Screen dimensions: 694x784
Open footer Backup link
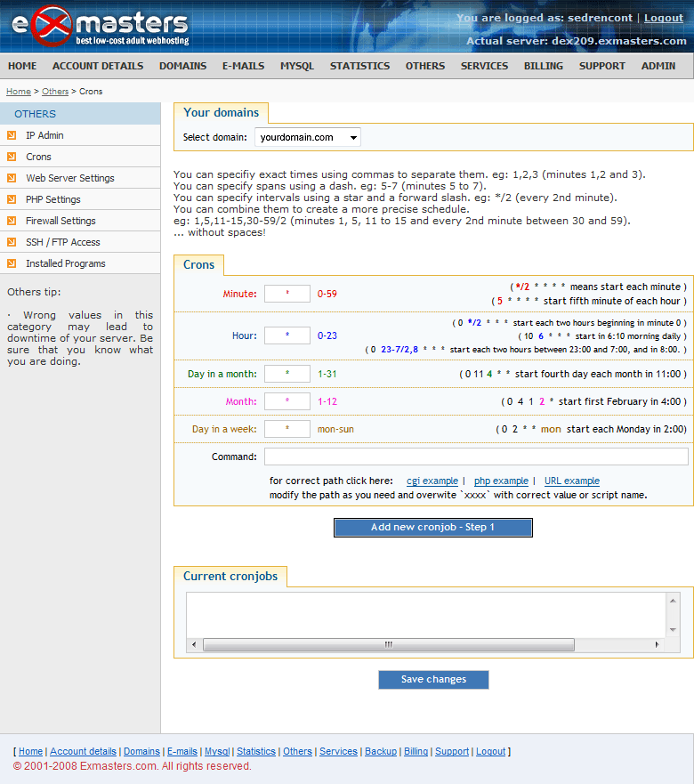coord(381,751)
